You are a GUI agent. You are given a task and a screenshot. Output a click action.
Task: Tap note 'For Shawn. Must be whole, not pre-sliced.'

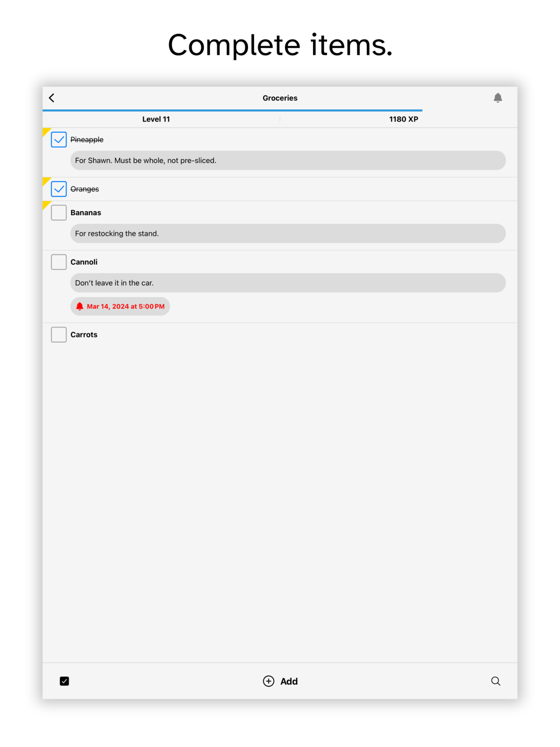288,160
